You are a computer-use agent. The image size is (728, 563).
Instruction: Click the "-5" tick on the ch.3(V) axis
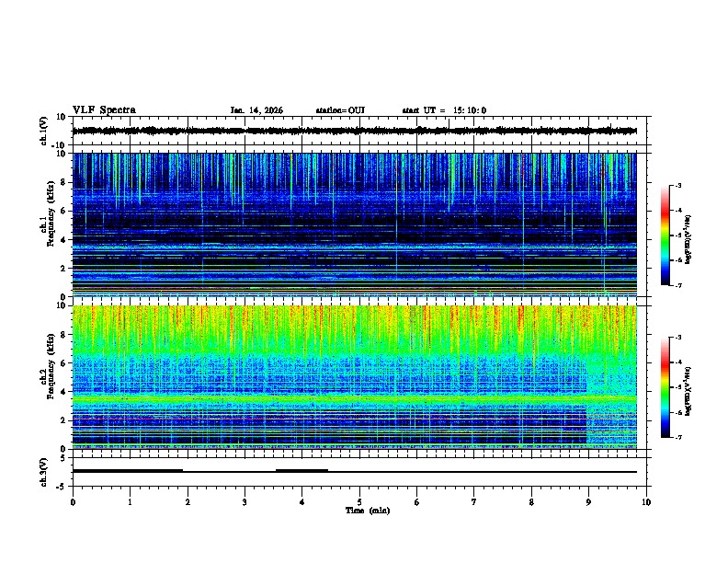click(63, 487)
